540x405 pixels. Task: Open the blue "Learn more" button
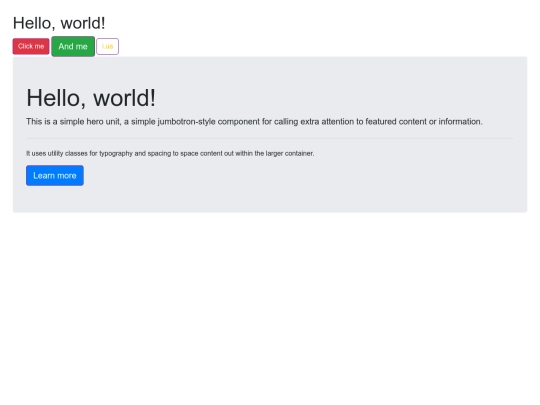click(x=55, y=176)
